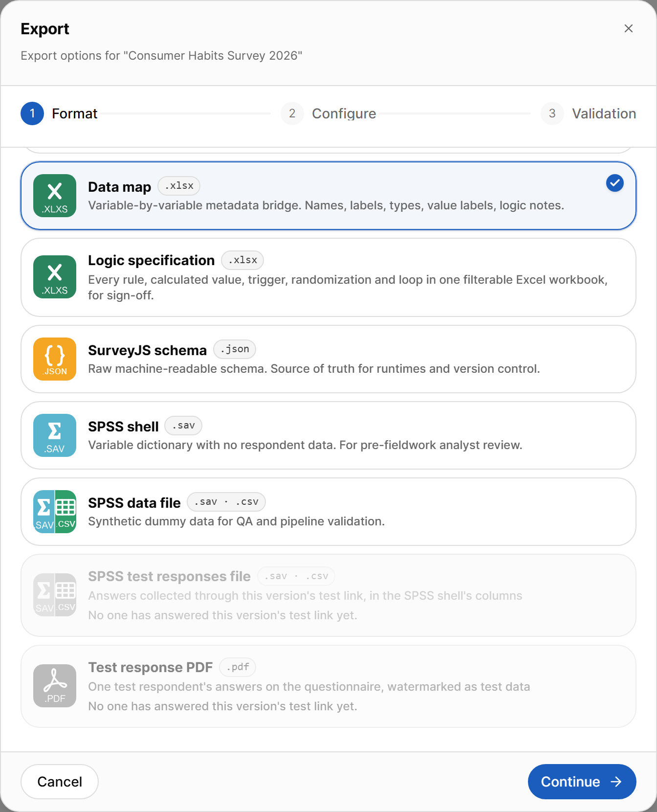Click the Continue button
657x812 pixels.
(x=582, y=782)
